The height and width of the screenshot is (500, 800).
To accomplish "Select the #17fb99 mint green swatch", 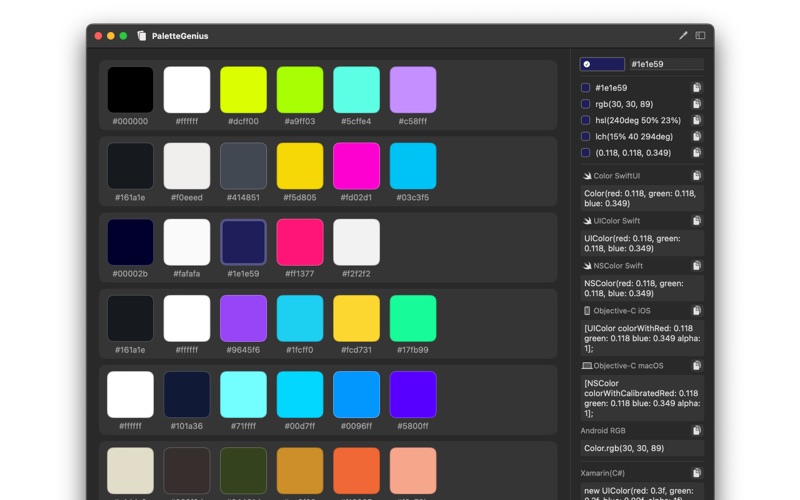I will click(x=413, y=318).
